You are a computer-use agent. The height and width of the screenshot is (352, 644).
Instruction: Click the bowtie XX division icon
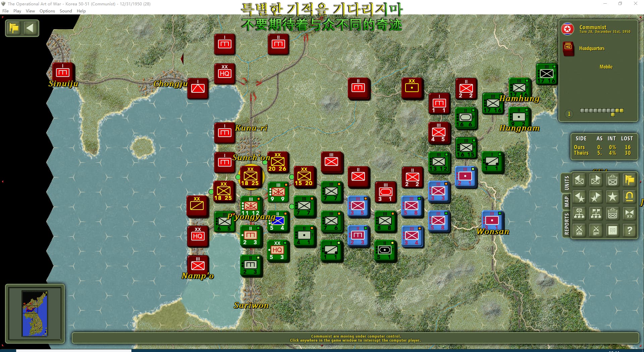pyautogui.click(x=629, y=214)
